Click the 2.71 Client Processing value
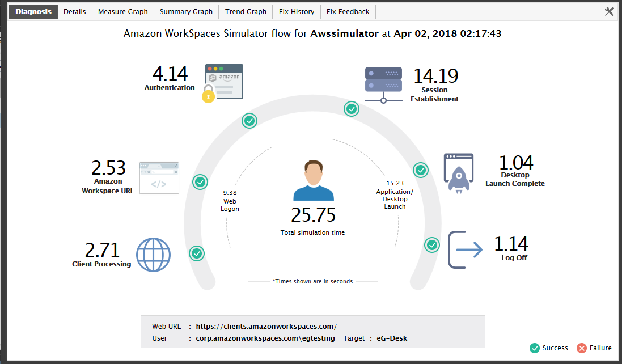This screenshot has height=364, width=622. pos(102,250)
